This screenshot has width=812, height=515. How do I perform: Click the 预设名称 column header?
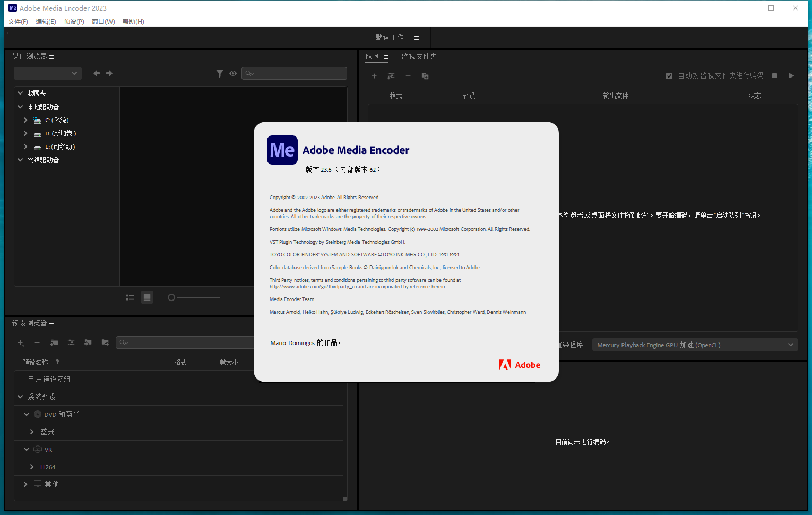click(36, 362)
